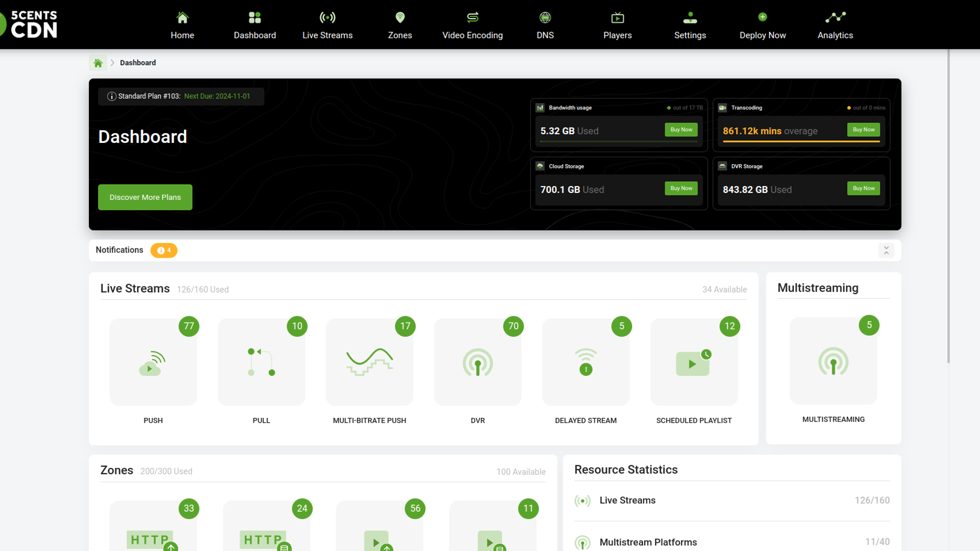This screenshot has height=551, width=980.
Task: Expand the Notifications panel chevron
Action: (886, 251)
